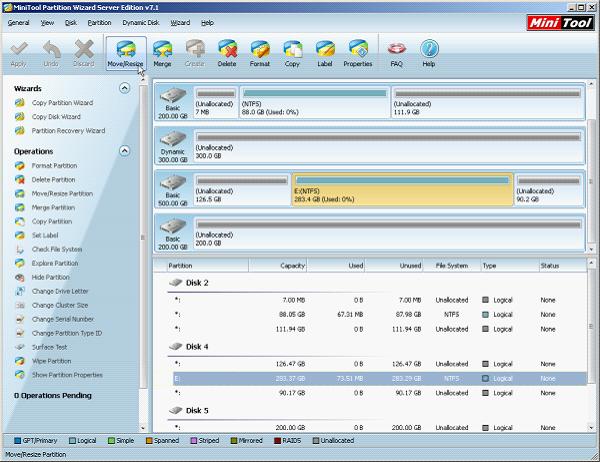The image size is (600, 462).
Task: Click the Copy toolbar icon
Action: coord(292,49)
